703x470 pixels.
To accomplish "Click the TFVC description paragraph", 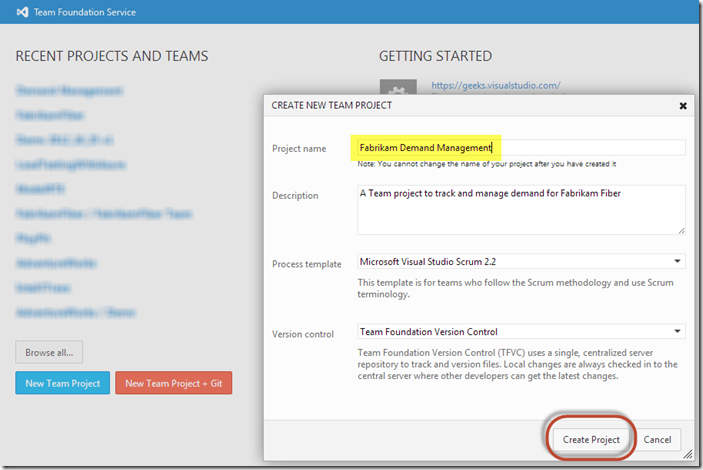I will 517,364.
